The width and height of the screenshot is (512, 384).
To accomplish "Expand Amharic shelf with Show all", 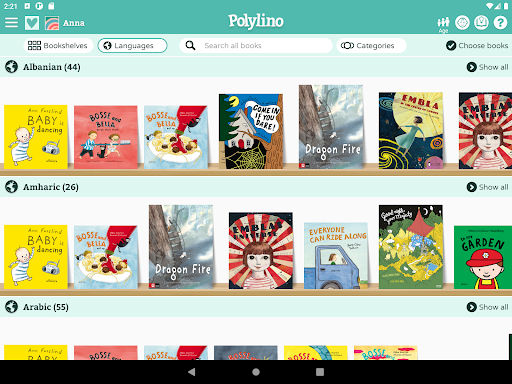I will 487,187.
